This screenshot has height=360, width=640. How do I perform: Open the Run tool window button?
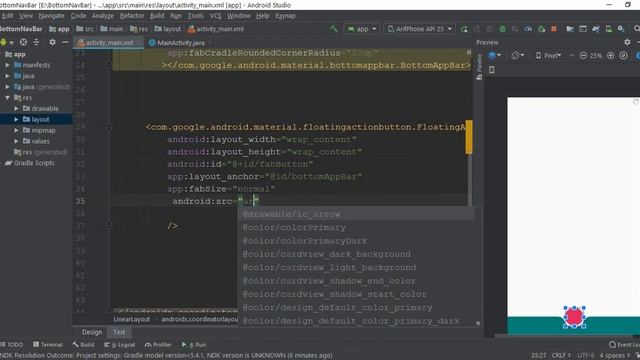[x=194, y=345]
